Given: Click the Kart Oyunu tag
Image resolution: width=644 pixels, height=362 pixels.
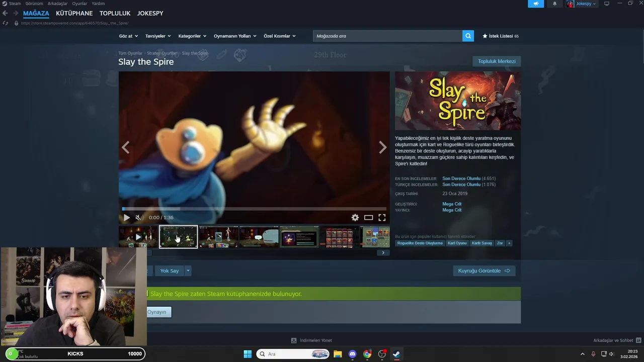Looking at the screenshot, I should [457, 243].
